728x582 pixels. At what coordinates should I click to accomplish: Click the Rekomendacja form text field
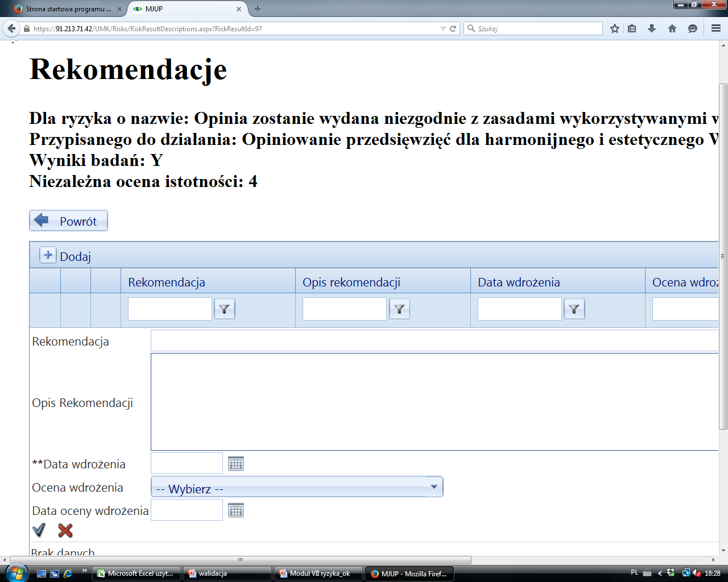(x=435, y=340)
